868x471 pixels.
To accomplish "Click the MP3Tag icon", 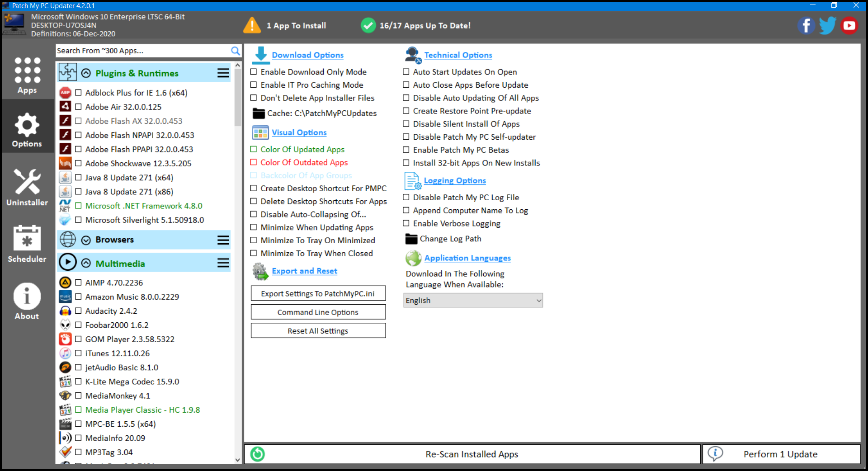I will 65,452.
